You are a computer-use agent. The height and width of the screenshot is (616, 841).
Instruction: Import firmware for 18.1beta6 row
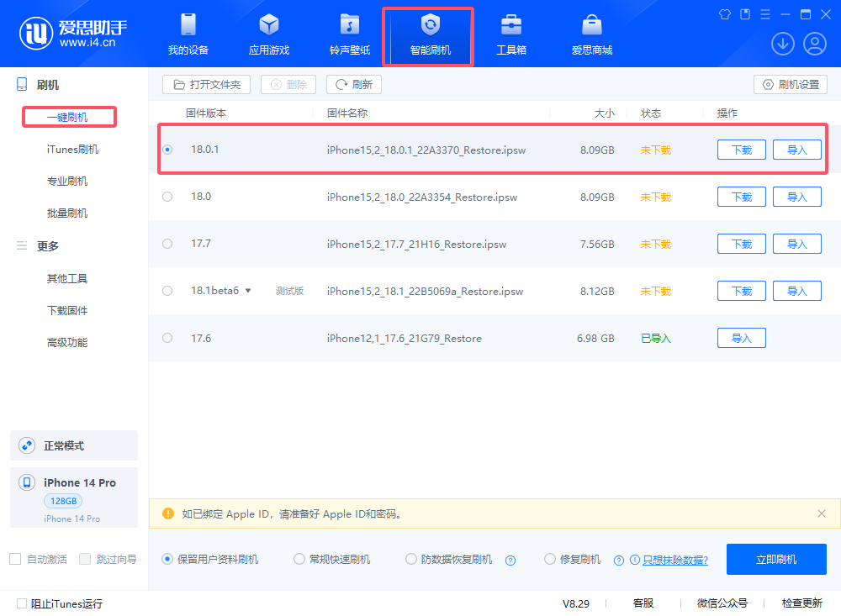(x=797, y=291)
